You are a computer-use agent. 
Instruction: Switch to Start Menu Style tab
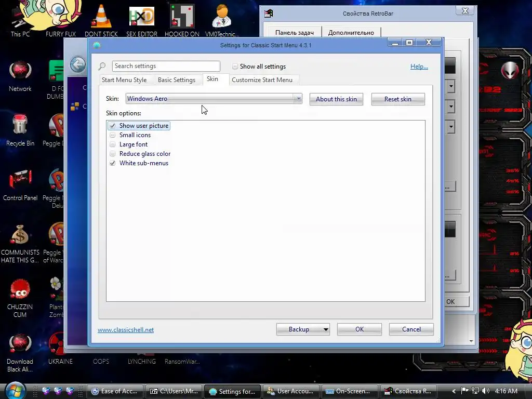(x=124, y=80)
